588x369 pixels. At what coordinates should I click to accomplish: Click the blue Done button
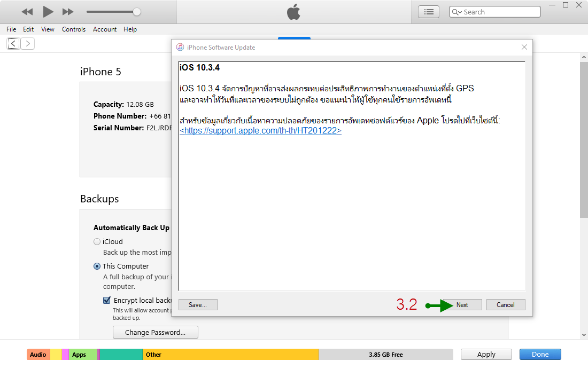(x=540, y=355)
